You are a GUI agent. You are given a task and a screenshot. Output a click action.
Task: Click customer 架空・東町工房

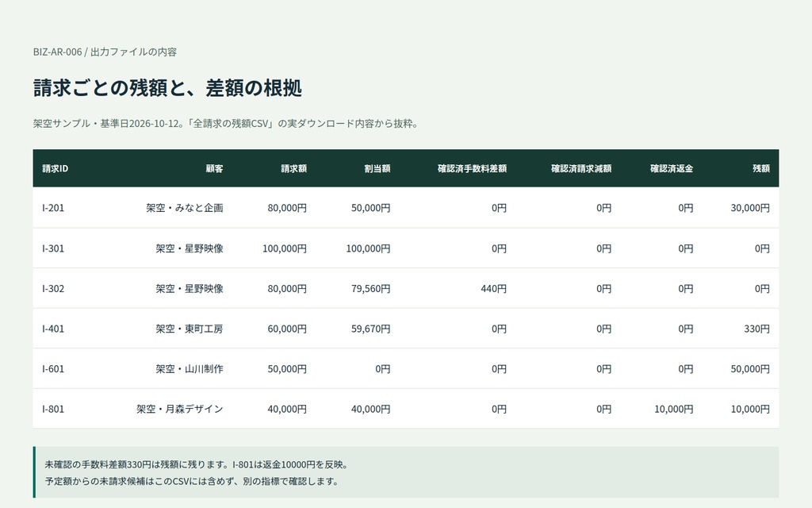point(190,329)
